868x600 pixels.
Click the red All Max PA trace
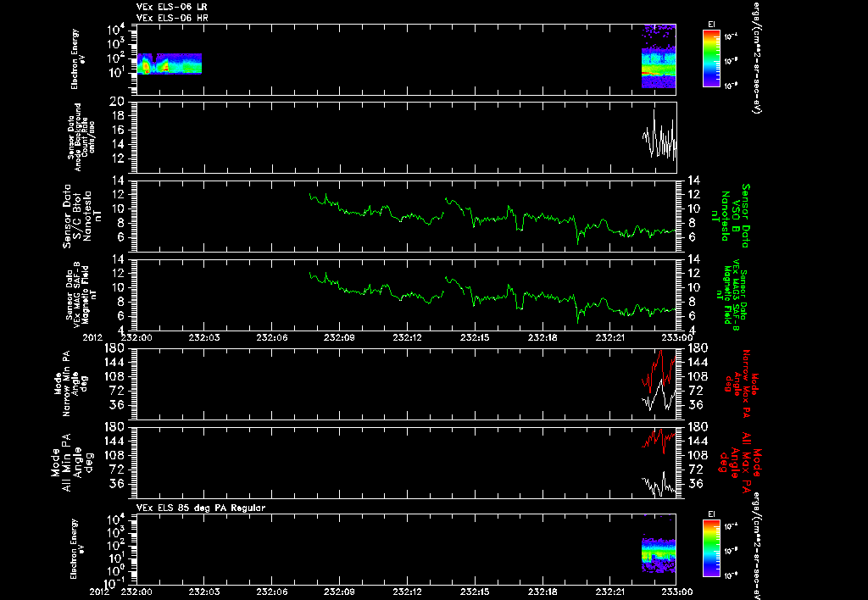[x=659, y=441]
